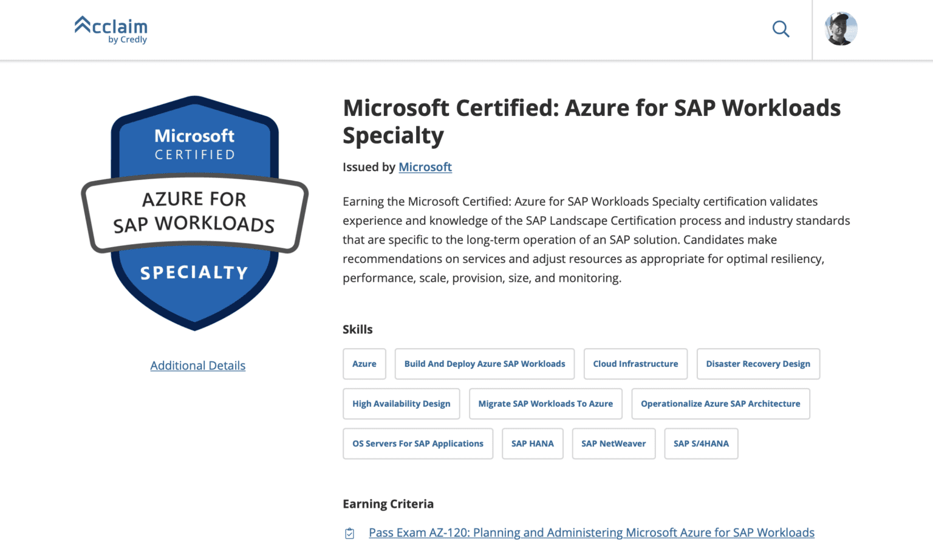Select Build And Deploy Azure SAP Workloads tag

[x=484, y=364]
